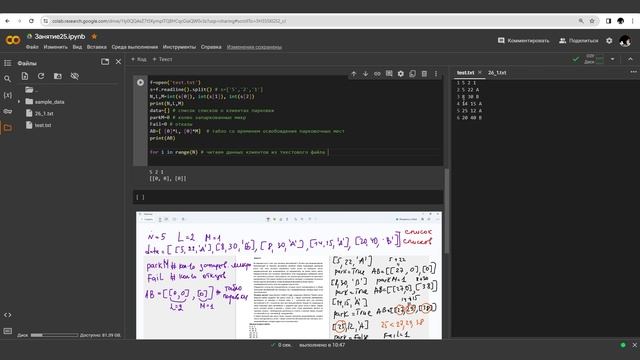The width and height of the screenshot is (640, 360).
Task: Bookmark this page with the star
Action: point(592,21)
